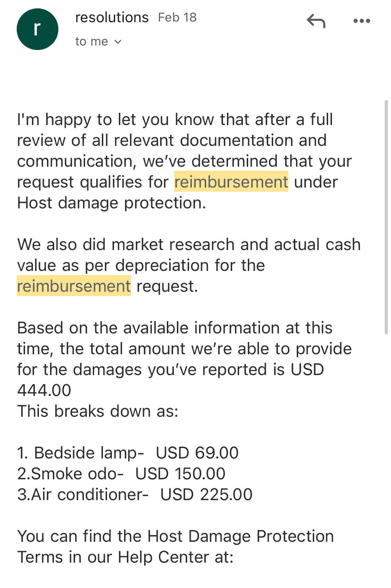The height and width of the screenshot is (588, 391).
Task: Tap the "to me" recipient label
Action: point(91,42)
